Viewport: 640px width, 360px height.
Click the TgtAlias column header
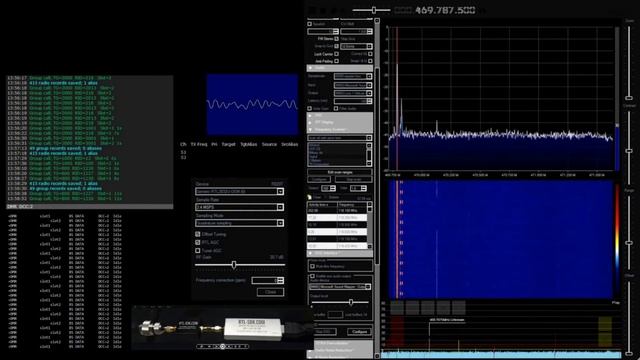248,144
